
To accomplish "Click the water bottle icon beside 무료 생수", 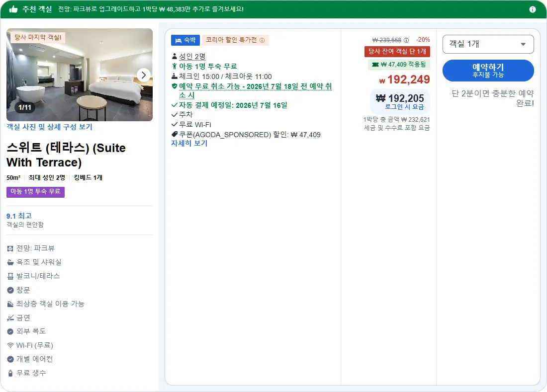I will coord(10,373).
